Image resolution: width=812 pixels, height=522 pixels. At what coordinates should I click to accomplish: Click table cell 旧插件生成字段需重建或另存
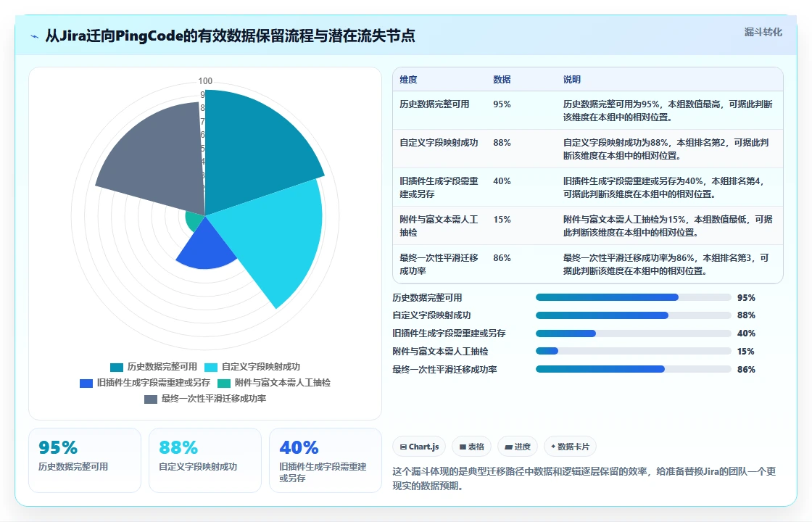[439, 188]
